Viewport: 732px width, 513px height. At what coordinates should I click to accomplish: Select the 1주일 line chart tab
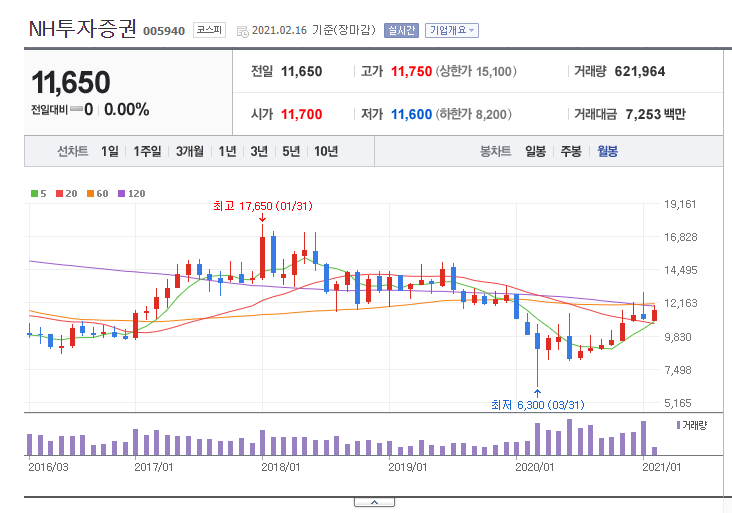pos(147,151)
